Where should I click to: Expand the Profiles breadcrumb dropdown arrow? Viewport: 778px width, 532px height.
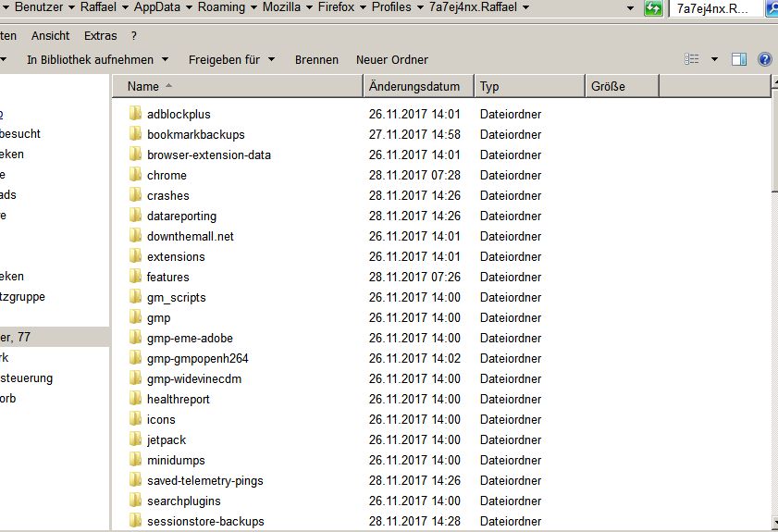coord(420,7)
